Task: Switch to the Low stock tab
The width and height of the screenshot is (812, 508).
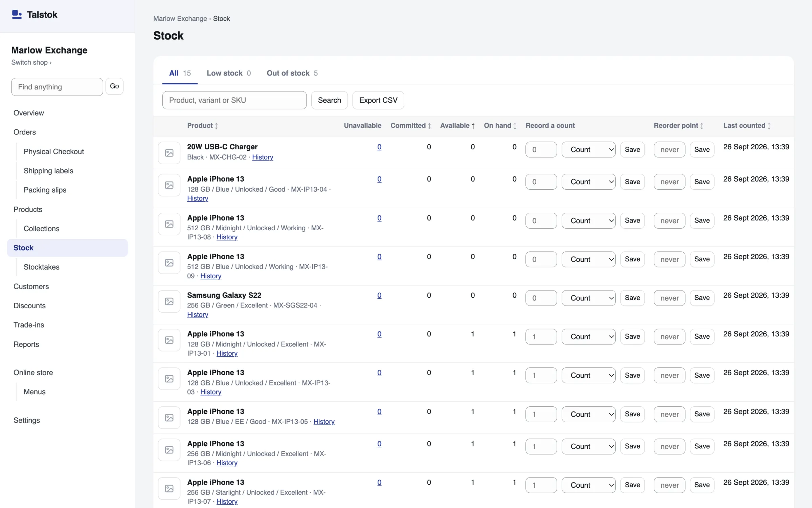Action: tap(229, 73)
